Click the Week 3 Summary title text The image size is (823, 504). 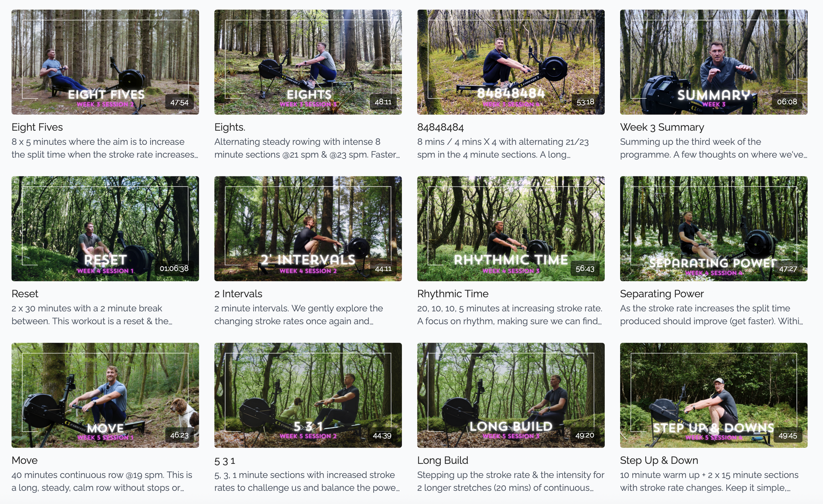click(x=662, y=127)
